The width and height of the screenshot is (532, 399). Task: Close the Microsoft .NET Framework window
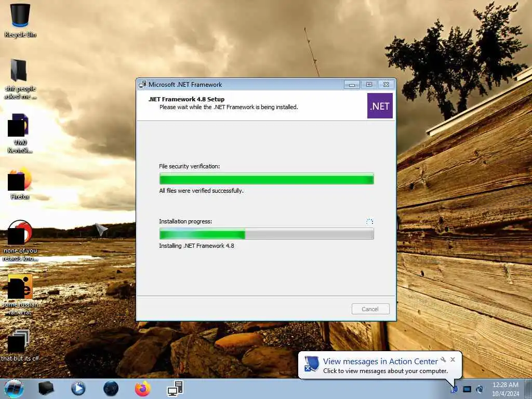pyautogui.click(x=386, y=85)
